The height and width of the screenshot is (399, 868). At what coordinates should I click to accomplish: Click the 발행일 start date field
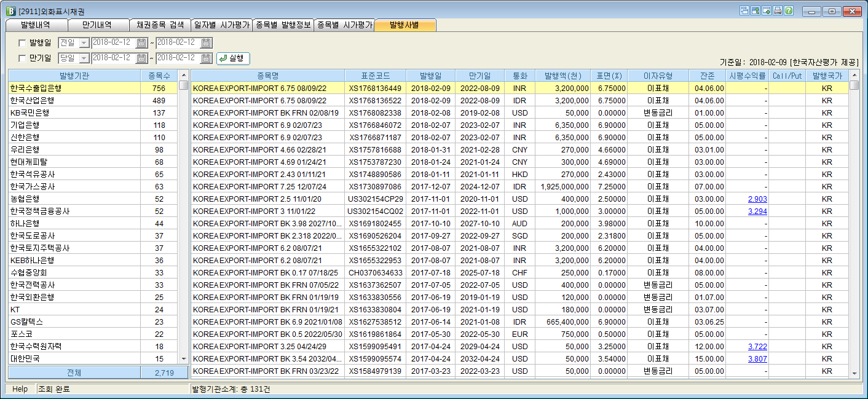[x=114, y=42]
